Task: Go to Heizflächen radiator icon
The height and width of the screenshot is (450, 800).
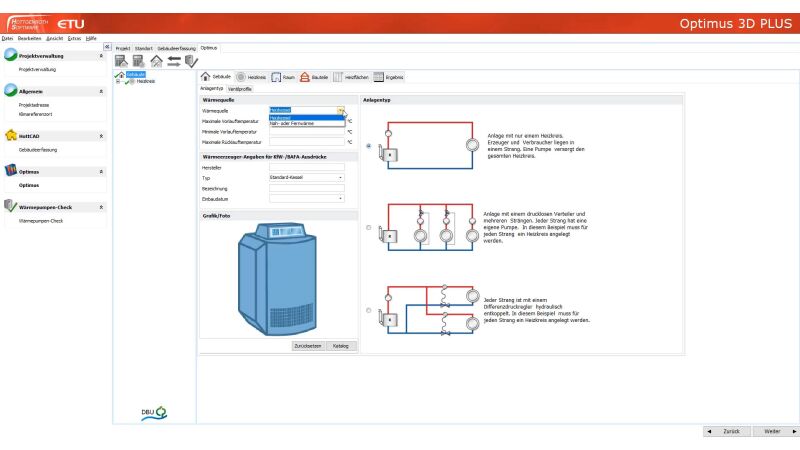Action: click(338, 76)
